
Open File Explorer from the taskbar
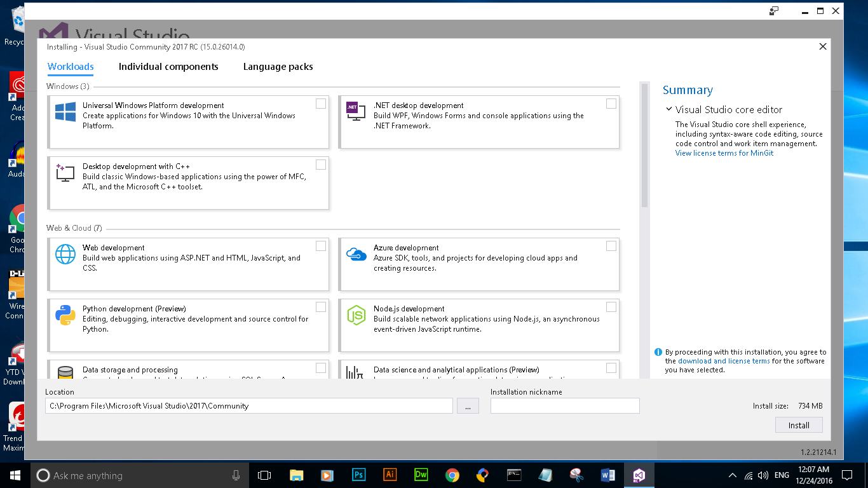296,475
